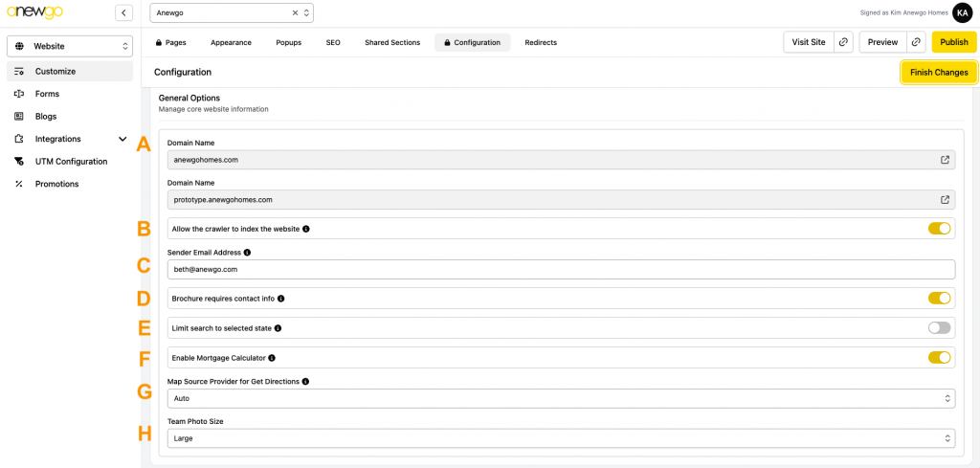
Task: Disable the crawler index toggle
Action: click(x=939, y=229)
